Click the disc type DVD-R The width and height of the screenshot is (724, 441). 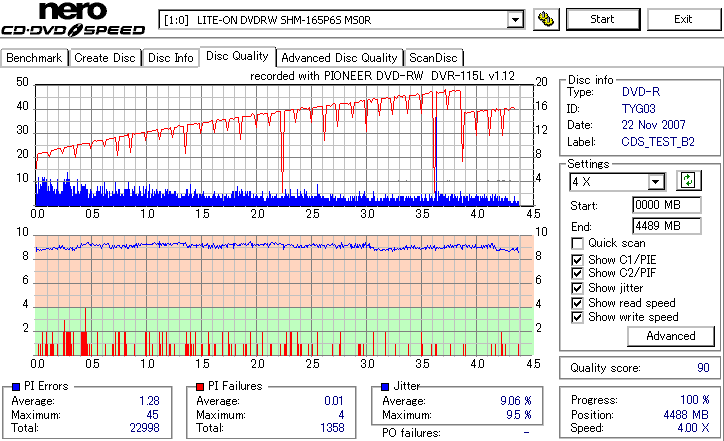pyautogui.click(x=641, y=92)
